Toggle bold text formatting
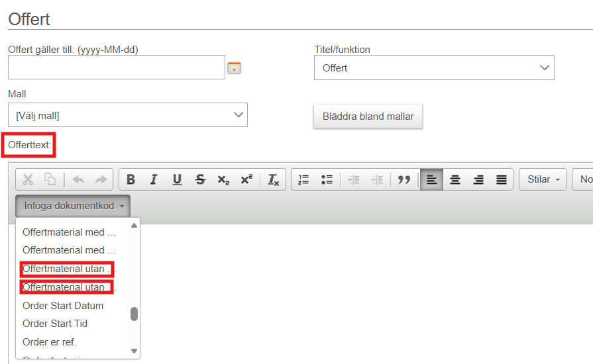This screenshot has height=364, width=593. coord(131,179)
